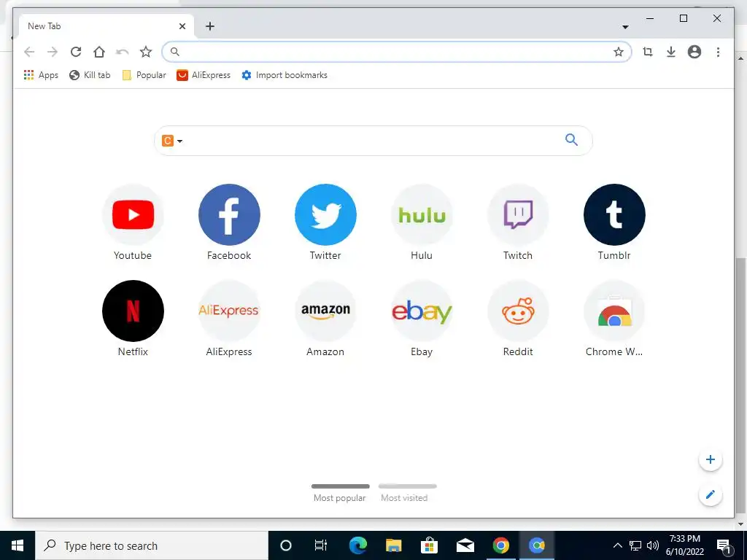Screen dimensions: 747x560
Task: Close the New Tab tab
Action: pyautogui.click(x=182, y=26)
